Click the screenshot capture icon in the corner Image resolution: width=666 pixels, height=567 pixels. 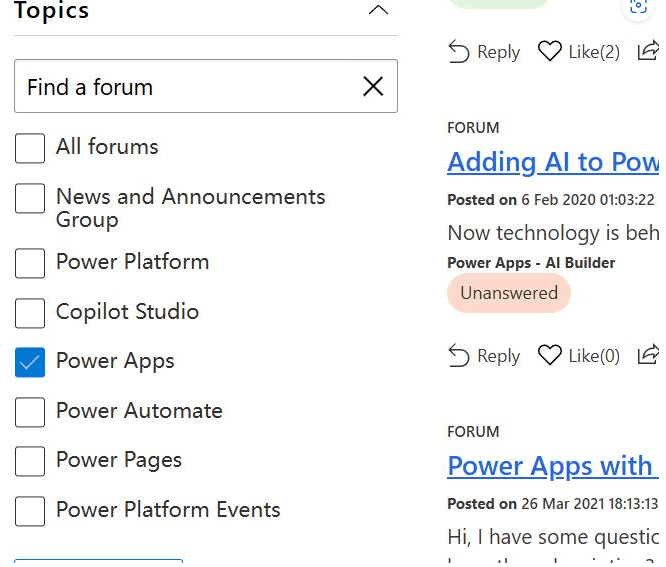(x=638, y=6)
